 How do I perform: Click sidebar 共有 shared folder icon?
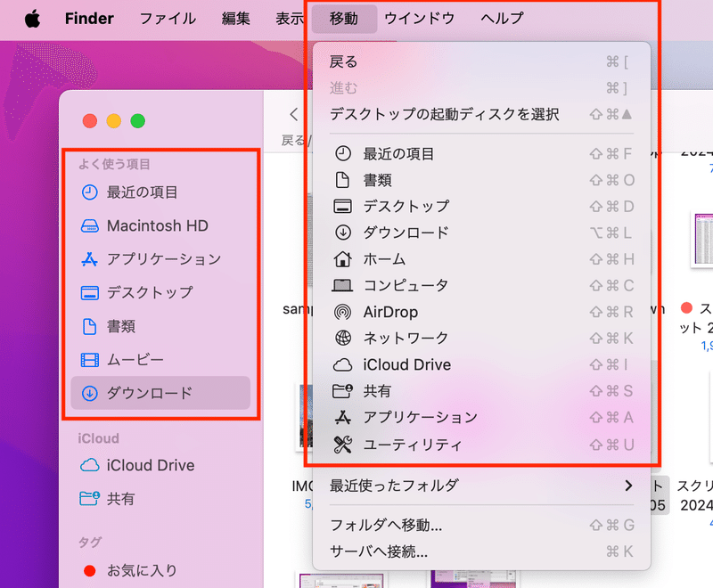coord(90,499)
